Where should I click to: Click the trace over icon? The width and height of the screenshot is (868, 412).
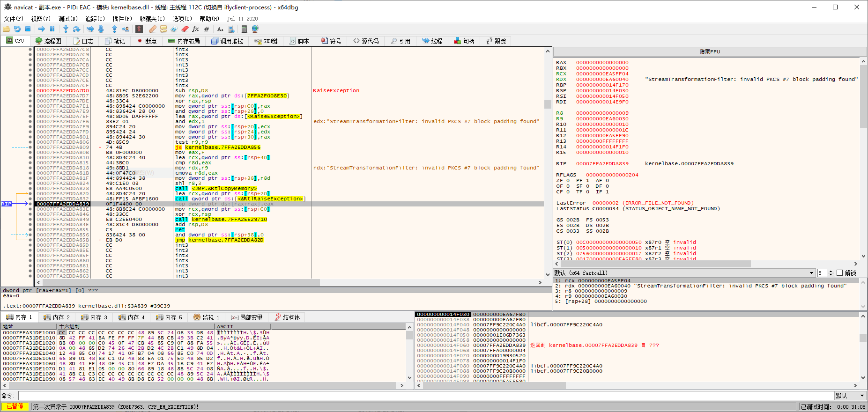pos(101,29)
